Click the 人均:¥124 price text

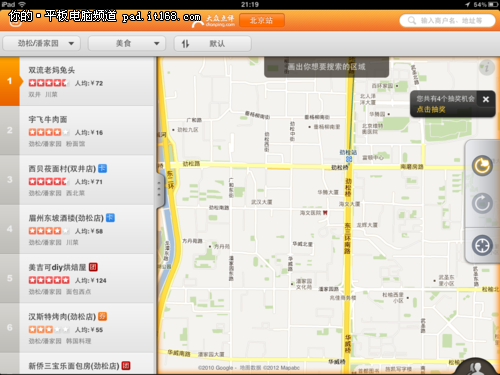(x=90, y=280)
